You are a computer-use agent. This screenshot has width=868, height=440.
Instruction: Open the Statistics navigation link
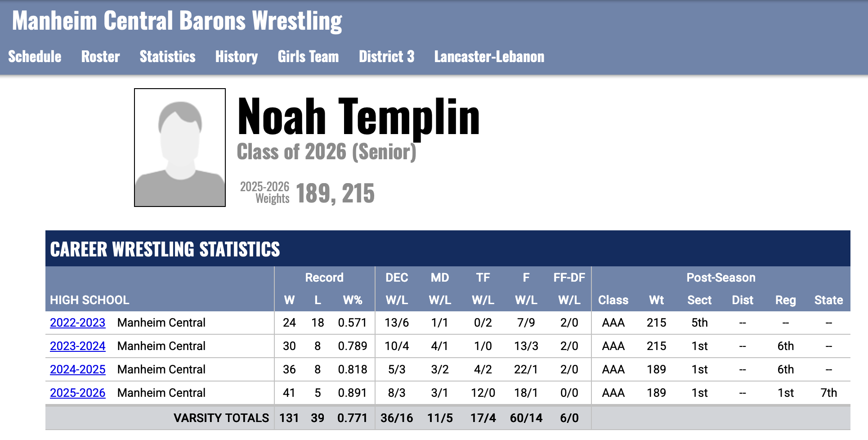(x=167, y=57)
